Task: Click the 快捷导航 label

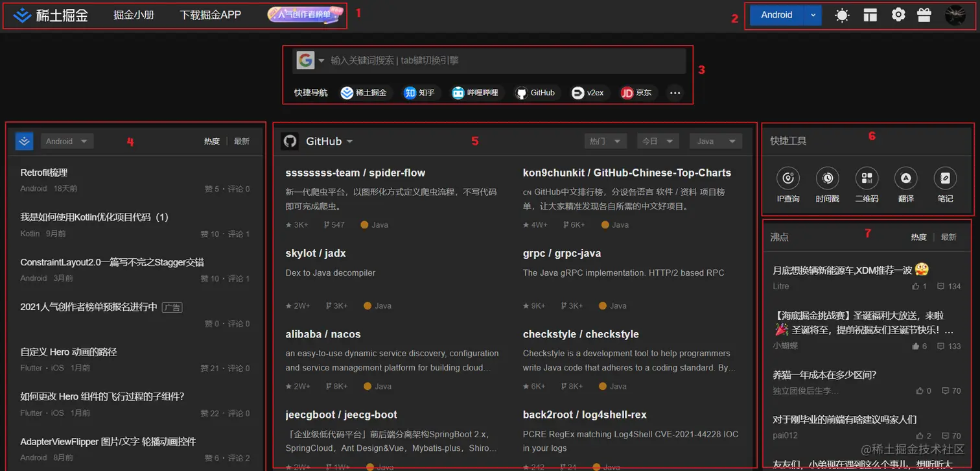Action: [310, 93]
